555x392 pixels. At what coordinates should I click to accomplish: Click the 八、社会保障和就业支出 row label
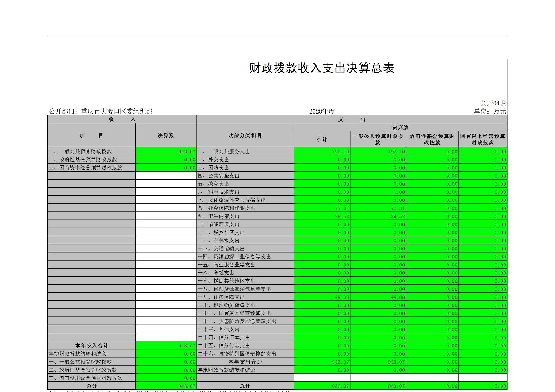226,208
